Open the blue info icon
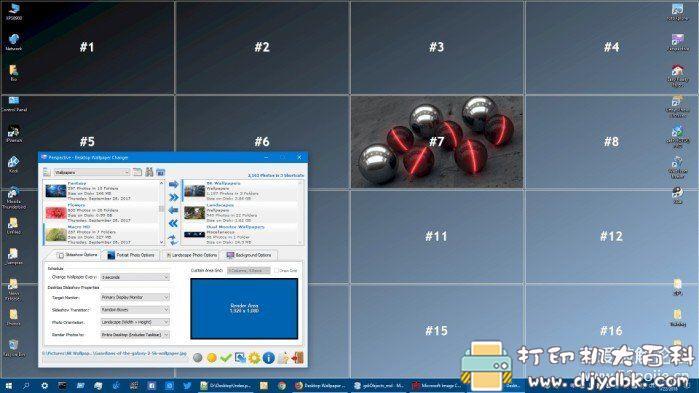This screenshot has height=393, width=699. [x=268, y=358]
